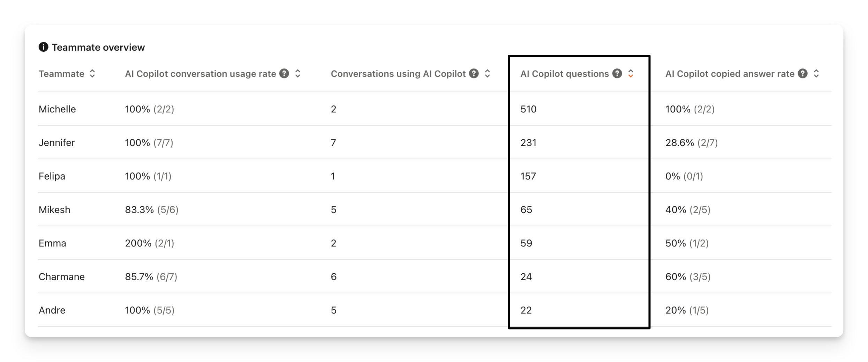Select Felipa's name in the table
This screenshot has height=362, width=868.
pos(52,176)
